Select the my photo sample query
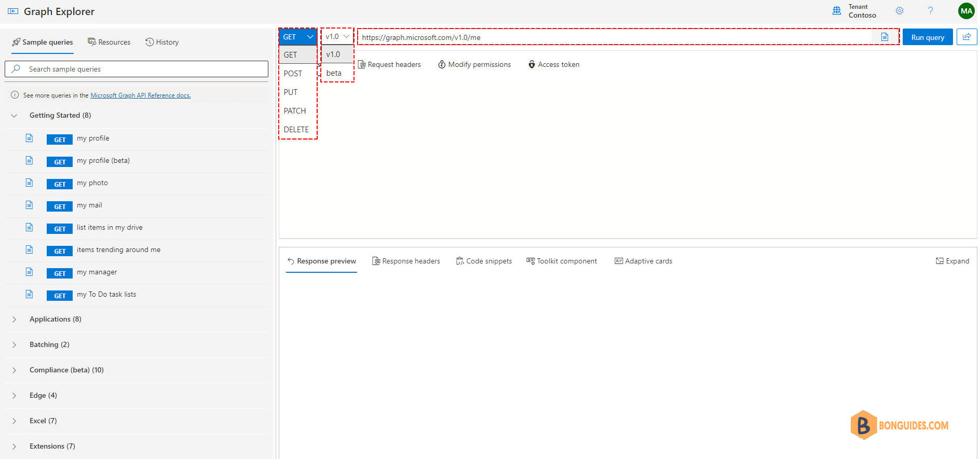The width and height of the screenshot is (980, 459). (137, 184)
